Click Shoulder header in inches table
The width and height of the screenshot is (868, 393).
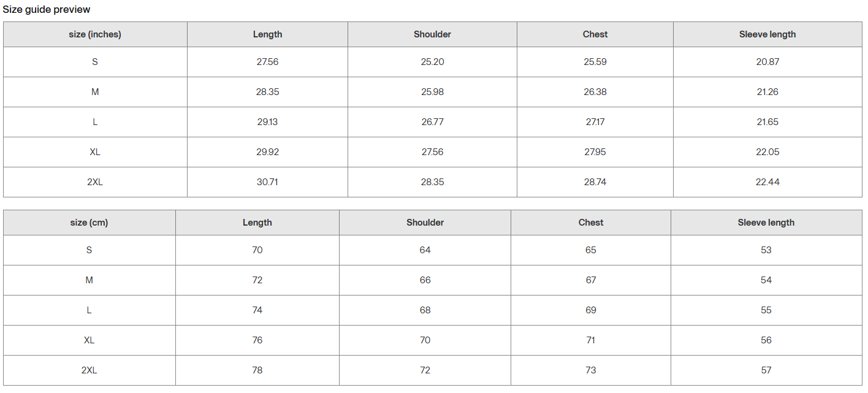432,34
